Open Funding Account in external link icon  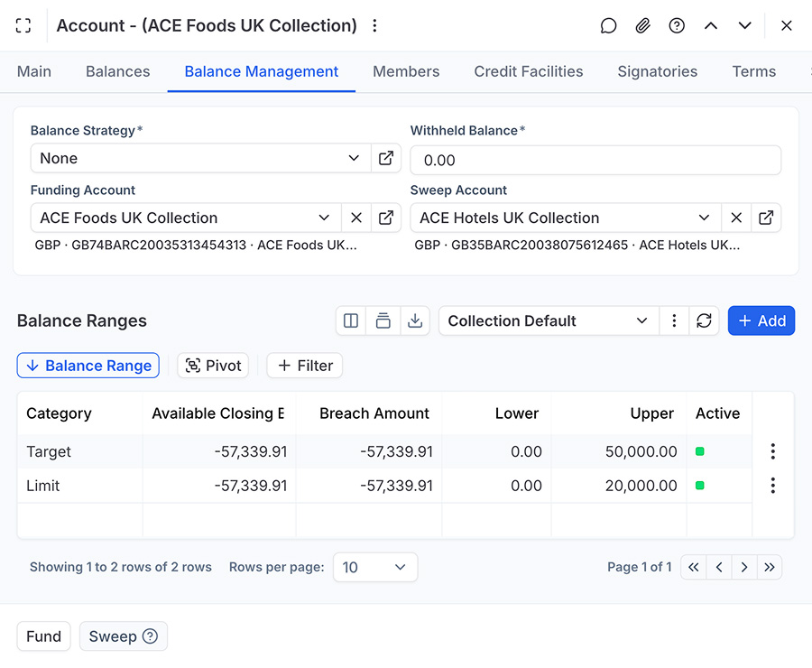click(x=386, y=218)
